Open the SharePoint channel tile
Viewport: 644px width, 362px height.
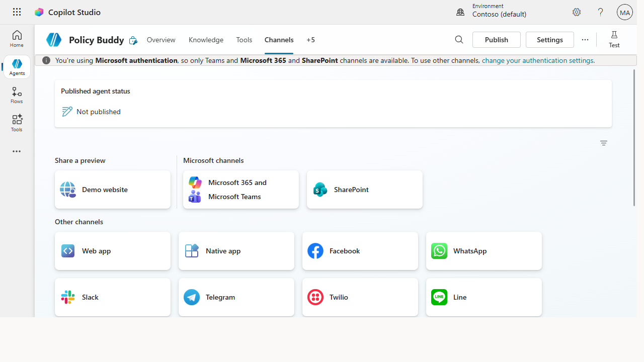point(365,190)
